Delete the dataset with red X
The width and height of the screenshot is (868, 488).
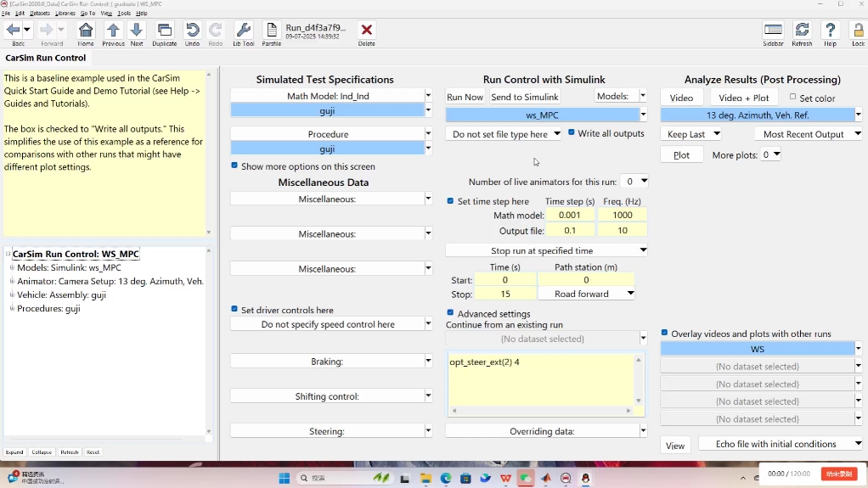click(x=366, y=30)
